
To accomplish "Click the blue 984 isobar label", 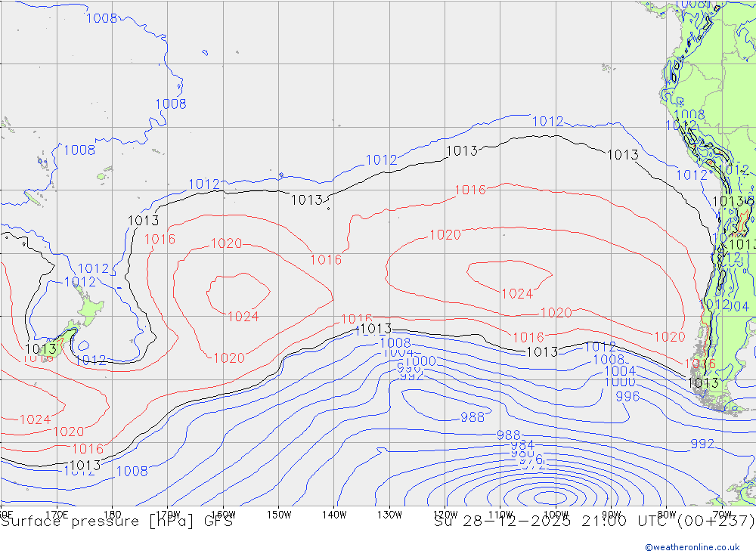I will [x=522, y=444].
